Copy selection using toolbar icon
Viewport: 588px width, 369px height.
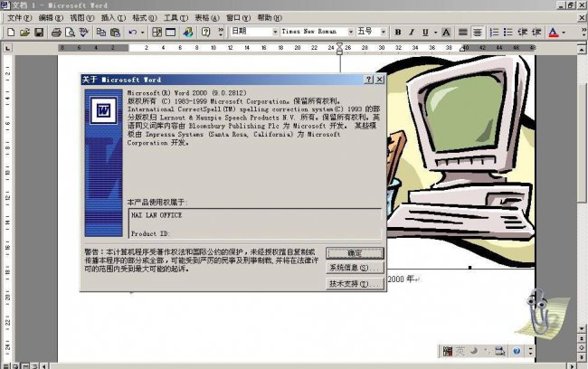tap(101, 33)
